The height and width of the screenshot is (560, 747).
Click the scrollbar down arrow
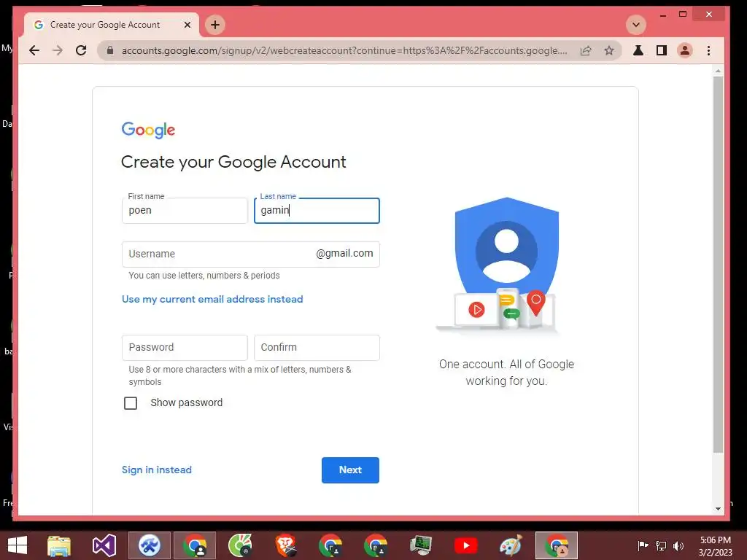pyautogui.click(x=718, y=509)
